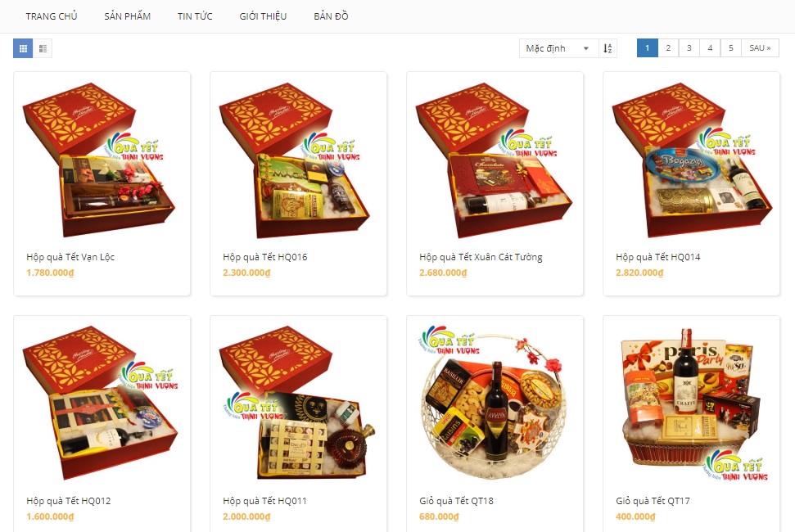Screen dimensions: 795x532
Task: Open the BẢN ĐỒ menu item
Action: (331, 16)
